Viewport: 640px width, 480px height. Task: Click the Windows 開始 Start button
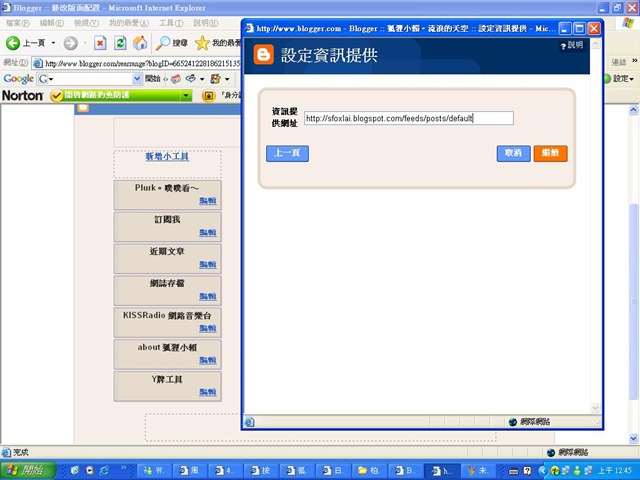(27, 471)
